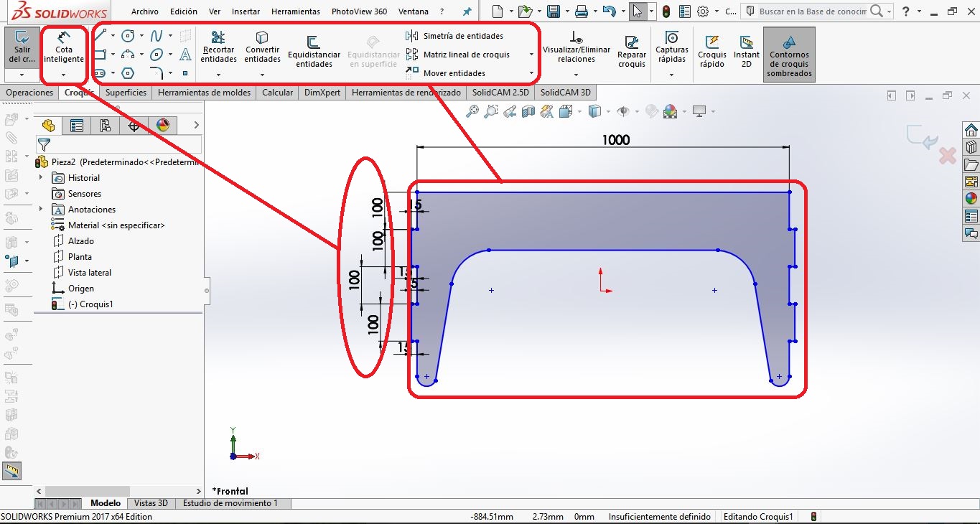This screenshot has width=980, height=524.
Task: Toggle the Select cursor tool
Action: (638, 11)
